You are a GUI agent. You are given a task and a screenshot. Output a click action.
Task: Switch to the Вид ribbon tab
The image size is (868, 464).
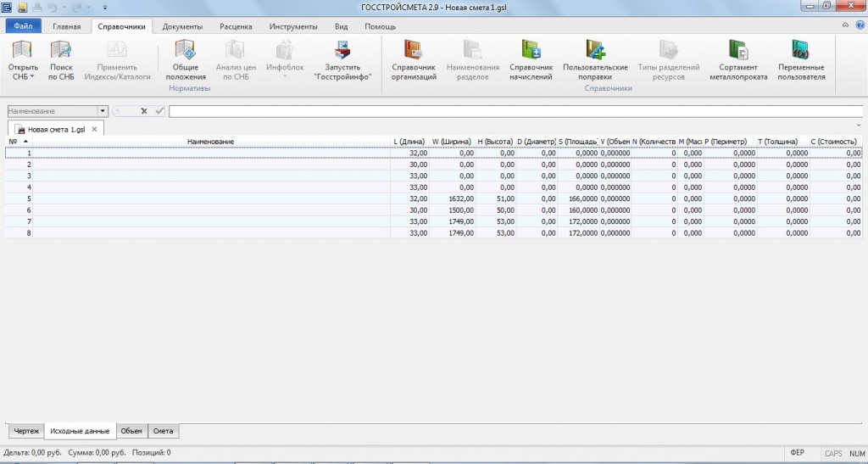pos(341,26)
